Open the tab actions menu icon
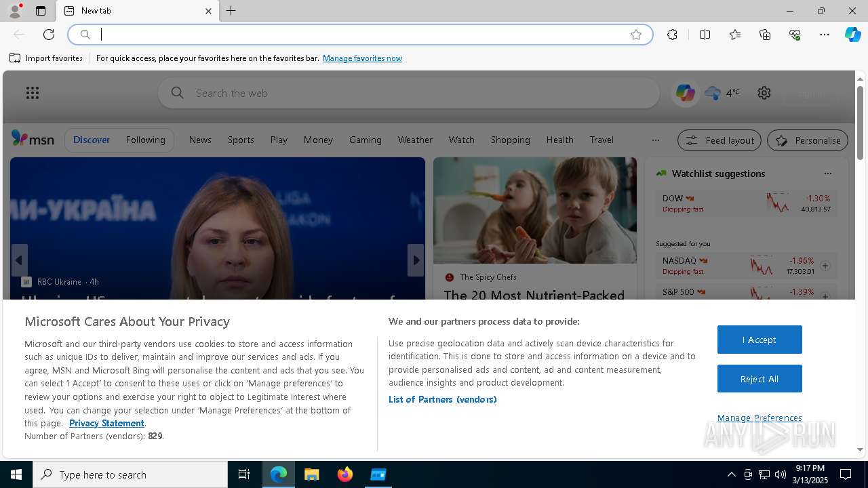The width and height of the screenshot is (868, 488). [x=41, y=11]
